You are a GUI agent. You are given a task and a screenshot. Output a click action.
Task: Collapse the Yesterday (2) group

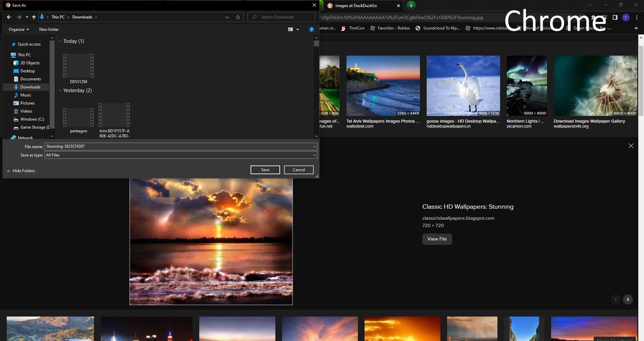60,90
